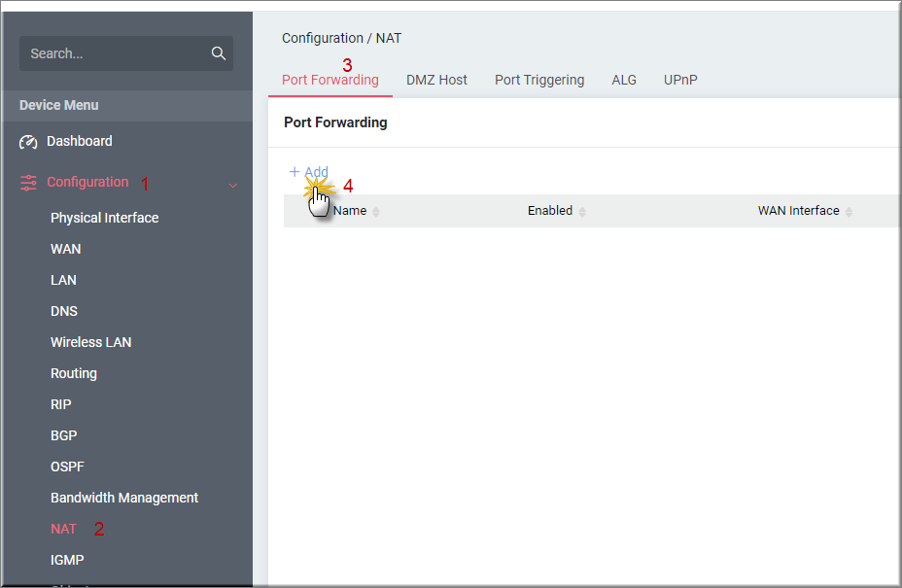Open the Dashboard page

coord(80,141)
